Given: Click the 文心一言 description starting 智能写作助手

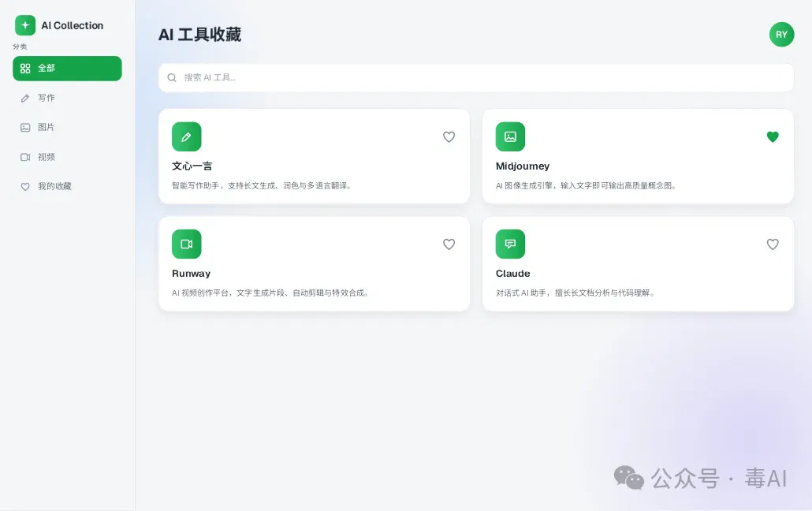Looking at the screenshot, I should [262, 185].
